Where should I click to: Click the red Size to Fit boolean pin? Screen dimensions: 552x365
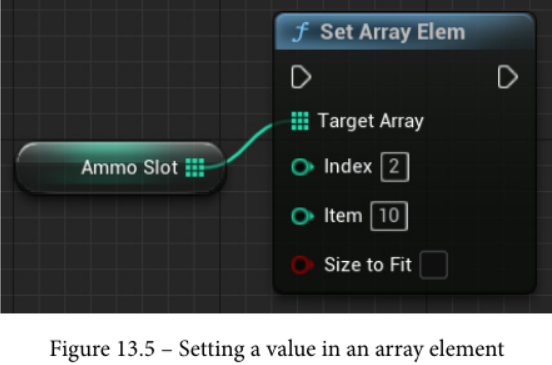click(302, 265)
